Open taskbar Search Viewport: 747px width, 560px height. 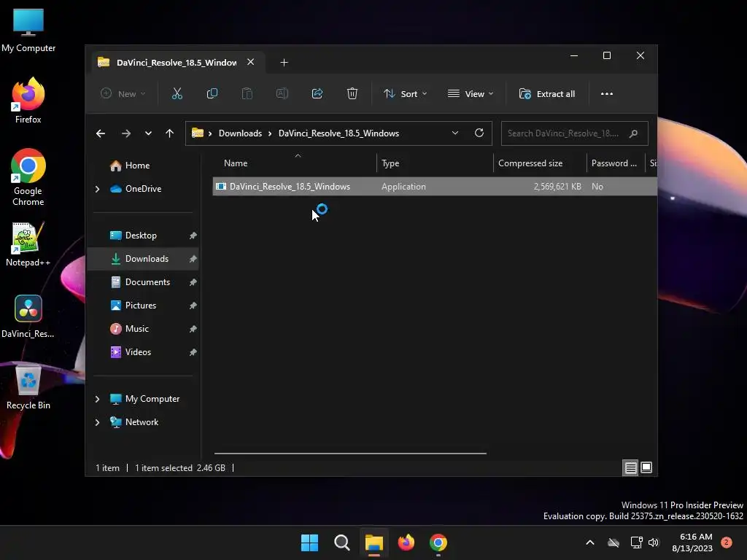(342, 542)
